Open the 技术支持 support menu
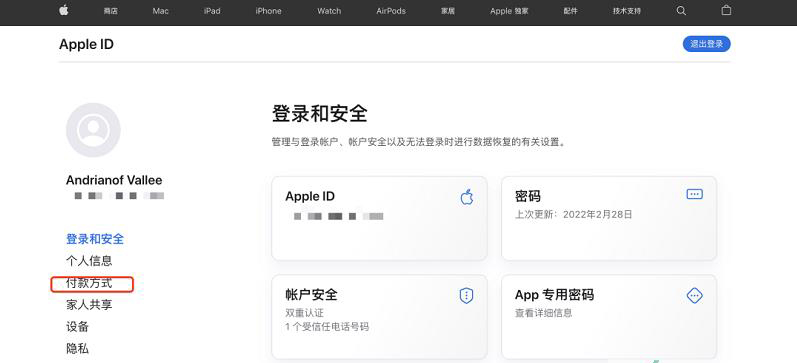Screen dimensions: 797x363 (x=627, y=11)
